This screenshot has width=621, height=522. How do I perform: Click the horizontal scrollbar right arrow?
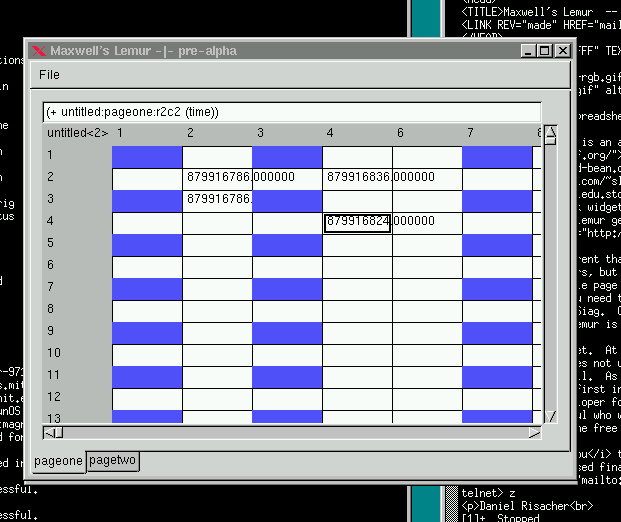534,432
